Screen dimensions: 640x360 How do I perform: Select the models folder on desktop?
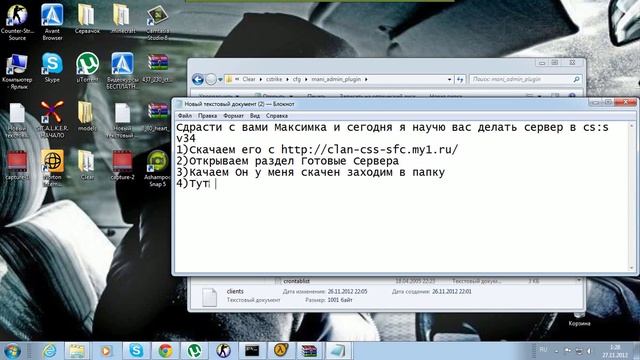tap(87, 117)
